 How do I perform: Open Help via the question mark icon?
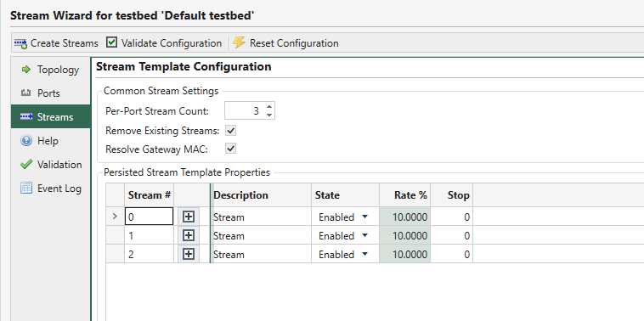pos(25,141)
